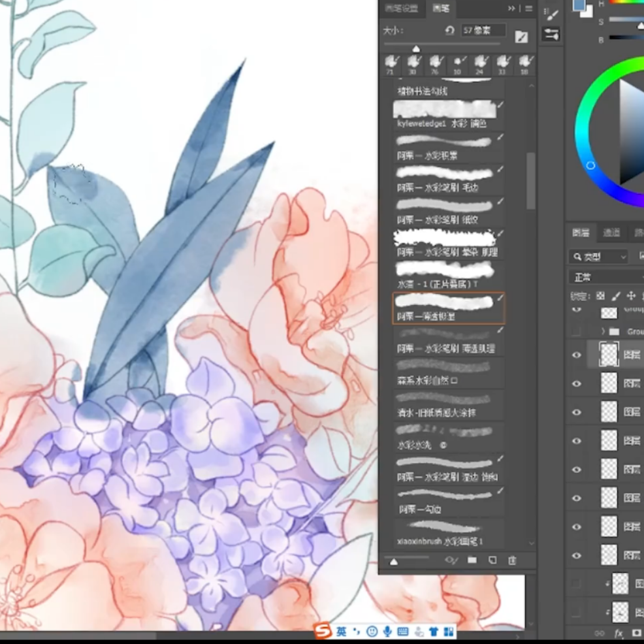The width and height of the screenshot is (644, 644).
Task: Select brush 植物书法勾线
Action: tap(448, 88)
